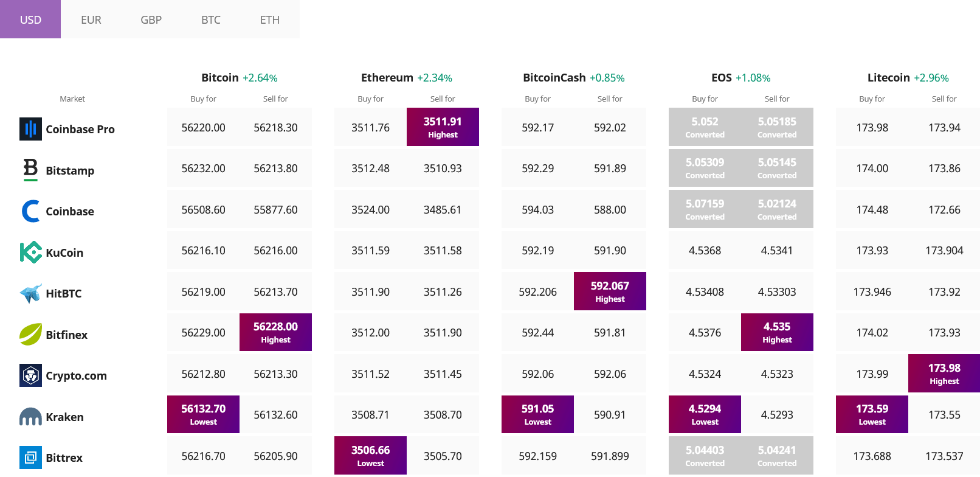This screenshot has width=980, height=477.
Task: Open the Kraken market name link
Action: tap(65, 417)
